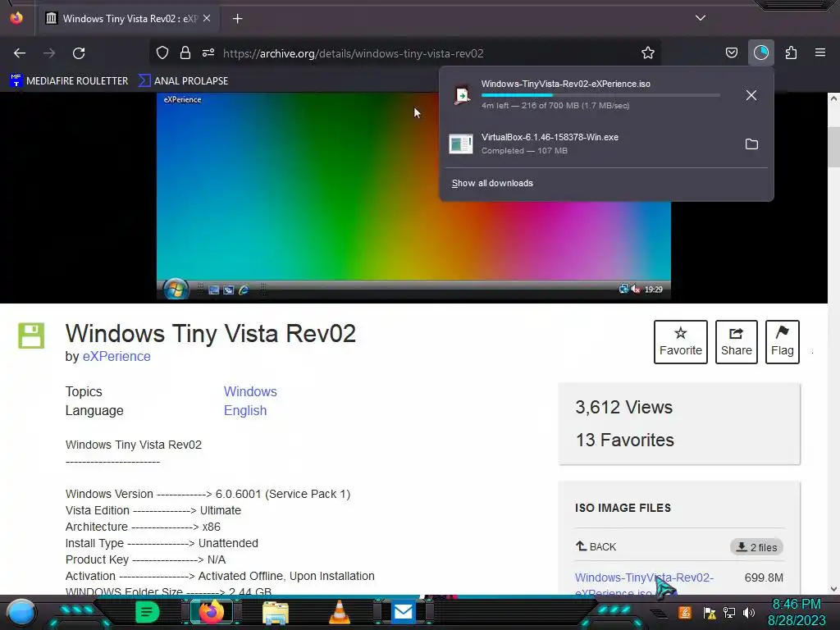Open green notes app on taskbar

tap(148, 612)
